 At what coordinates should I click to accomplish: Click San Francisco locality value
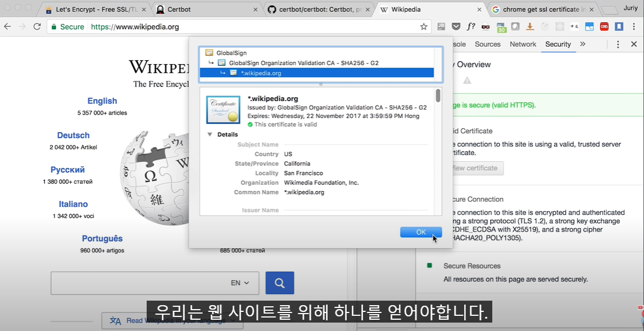[303, 173]
